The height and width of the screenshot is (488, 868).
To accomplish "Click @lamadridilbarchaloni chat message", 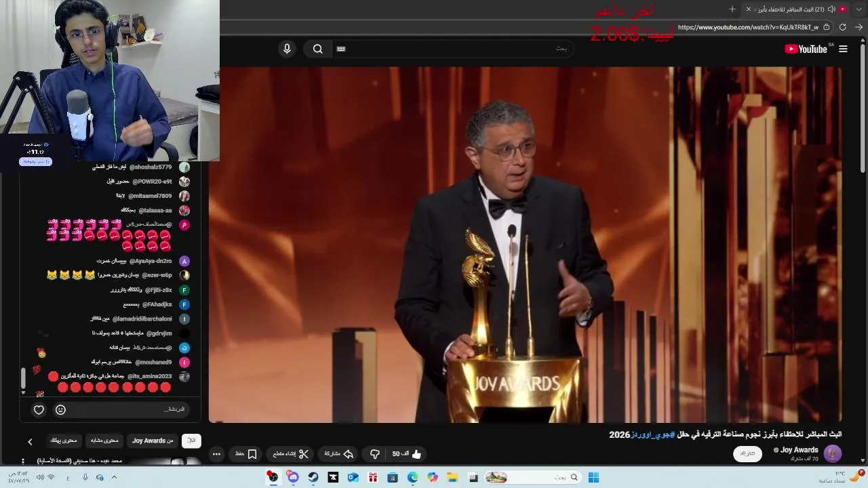I will pyautogui.click(x=132, y=319).
